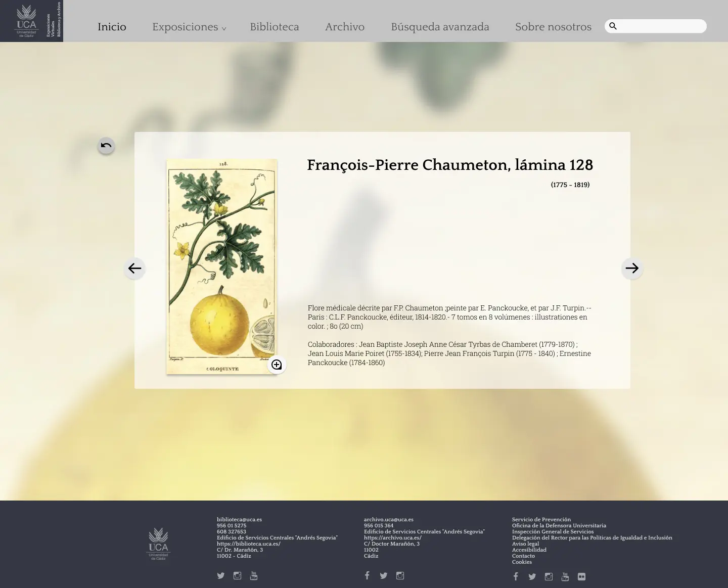This screenshot has height=588, width=728.
Task: Open the Instagram icon below the Cookies link
Action: click(549, 576)
